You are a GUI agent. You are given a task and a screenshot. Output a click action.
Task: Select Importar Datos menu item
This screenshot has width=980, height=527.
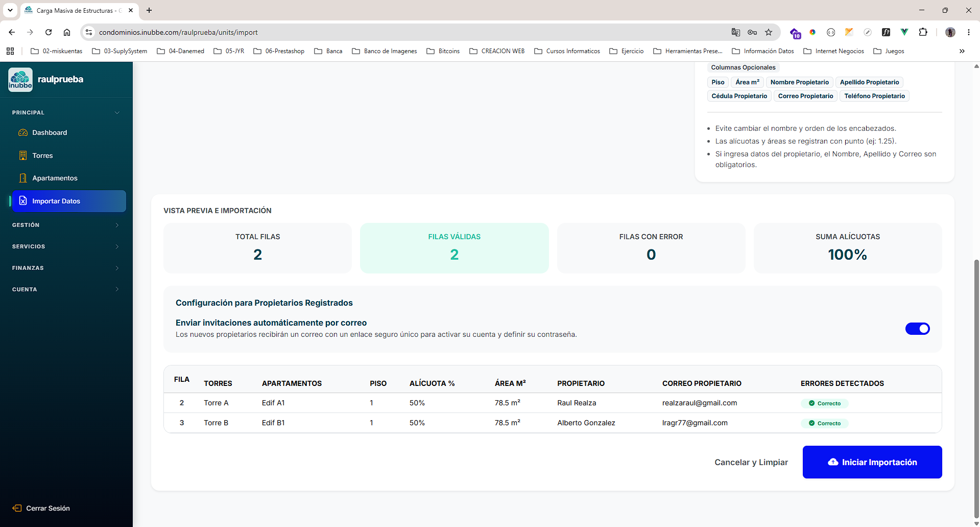(69, 201)
